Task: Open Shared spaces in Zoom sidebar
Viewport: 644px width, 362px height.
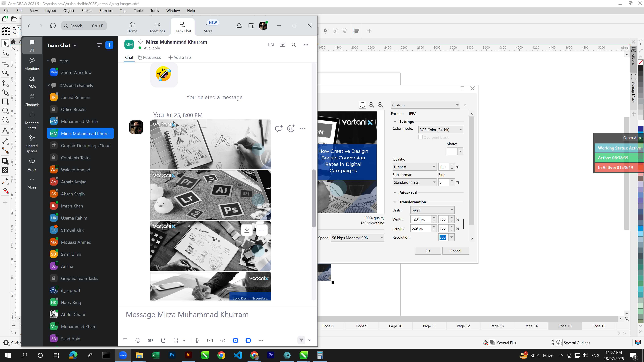Action: (x=32, y=144)
